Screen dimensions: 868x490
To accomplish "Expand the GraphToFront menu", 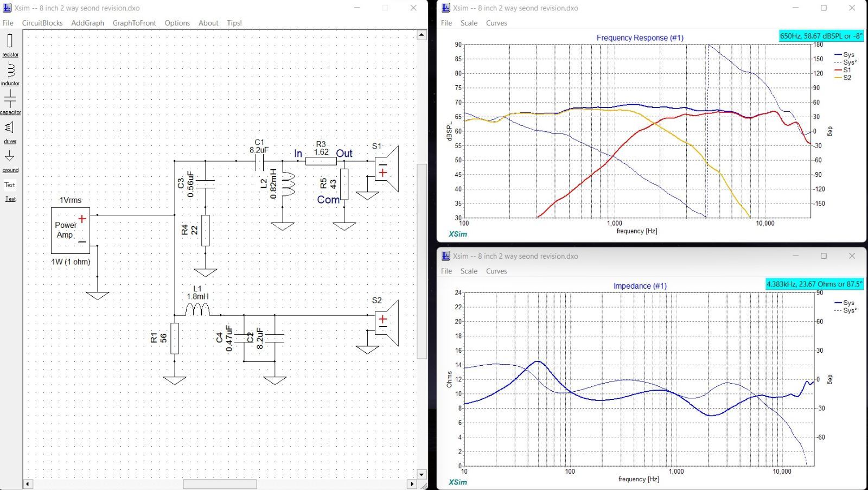I will click(x=134, y=23).
